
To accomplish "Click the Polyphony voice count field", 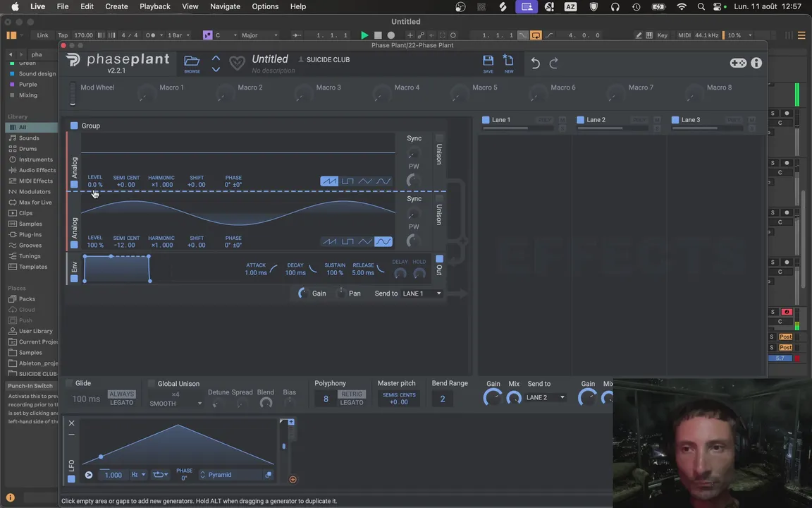I will pos(326,399).
